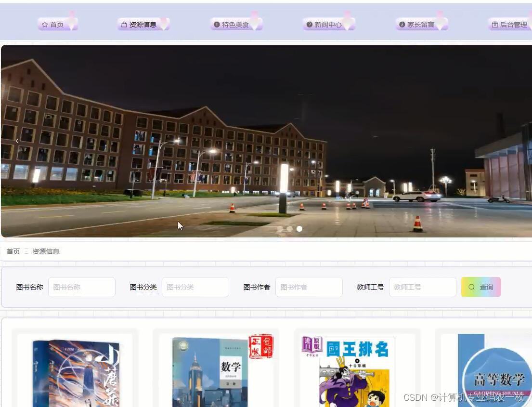Image resolution: width=532 pixels, height=407 pixels.
Task: Click the exclamation icon beside 特色美食
Action: tap(216, 24)
